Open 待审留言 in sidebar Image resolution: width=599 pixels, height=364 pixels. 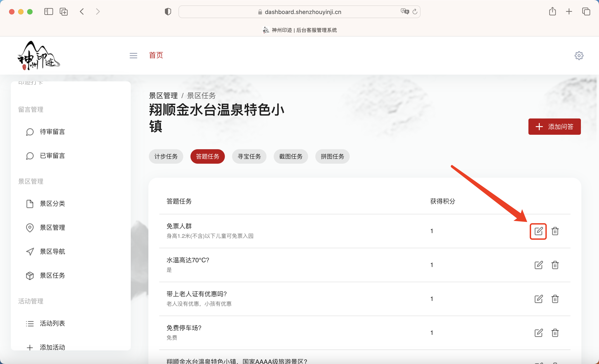pyautogui.click(x=52, y=132)
